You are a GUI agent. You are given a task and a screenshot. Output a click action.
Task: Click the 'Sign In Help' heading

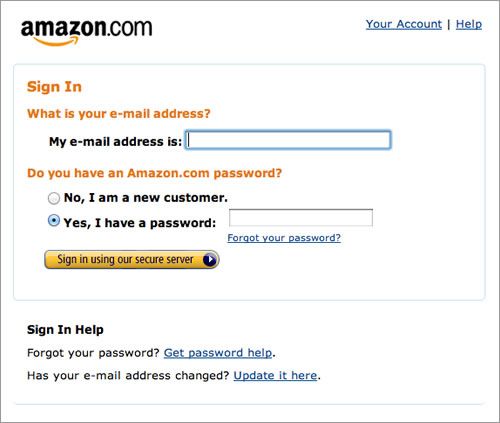[65, 330]
